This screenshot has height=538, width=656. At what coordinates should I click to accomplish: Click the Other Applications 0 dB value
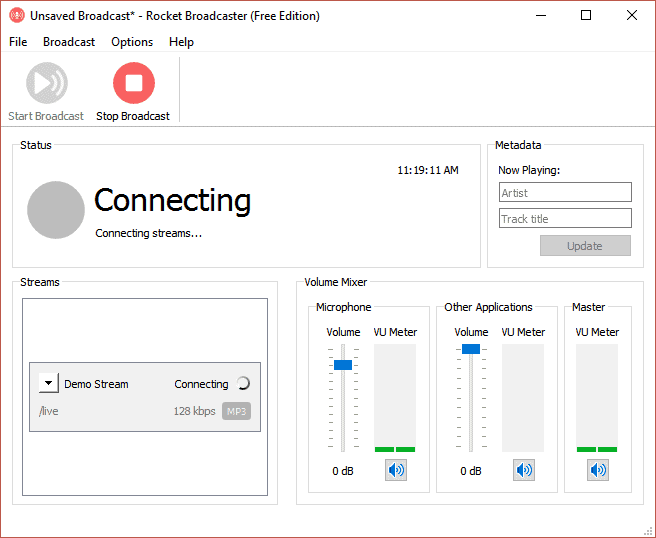point(471,471)
